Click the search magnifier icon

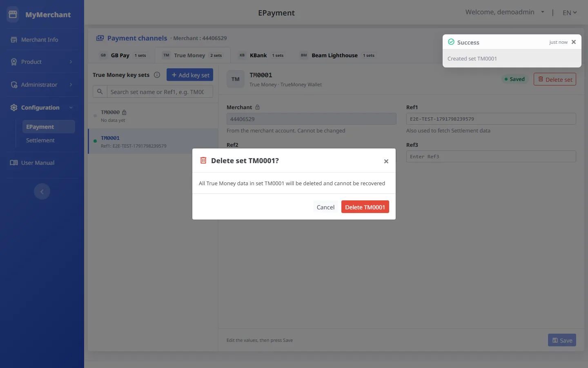pyautogui.click(x=100, y=92)
